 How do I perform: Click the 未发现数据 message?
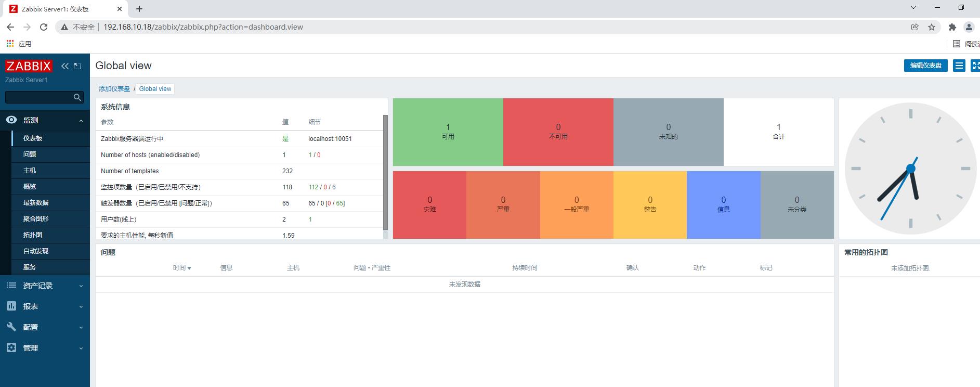[465, 285]
